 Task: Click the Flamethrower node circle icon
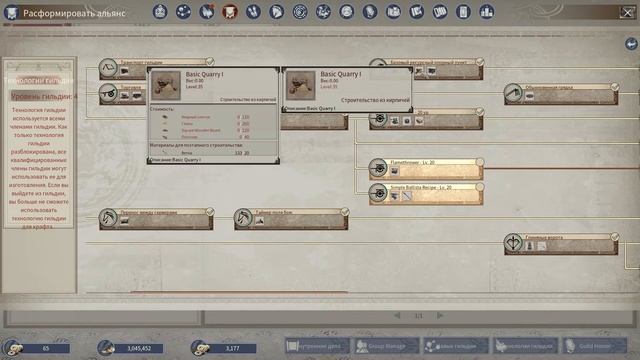pos(378,168)
